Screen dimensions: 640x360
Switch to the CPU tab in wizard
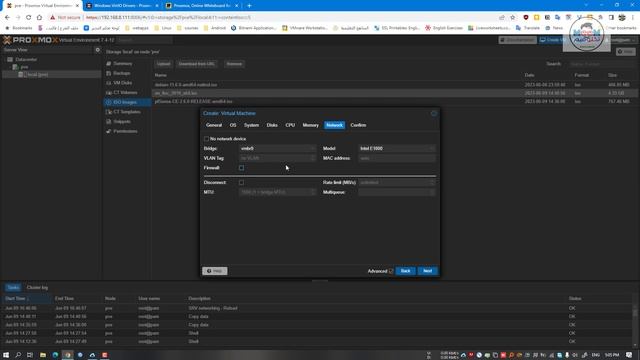click(290, 125)
